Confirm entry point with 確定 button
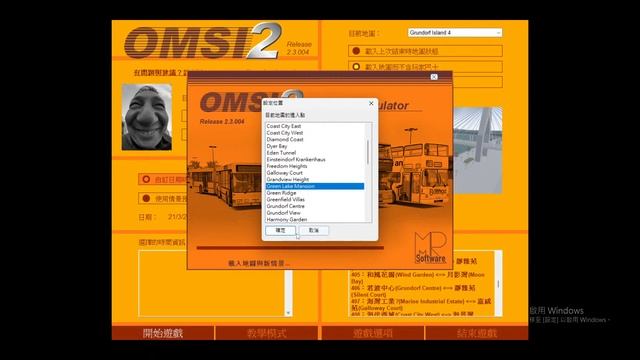 point(280,231)
